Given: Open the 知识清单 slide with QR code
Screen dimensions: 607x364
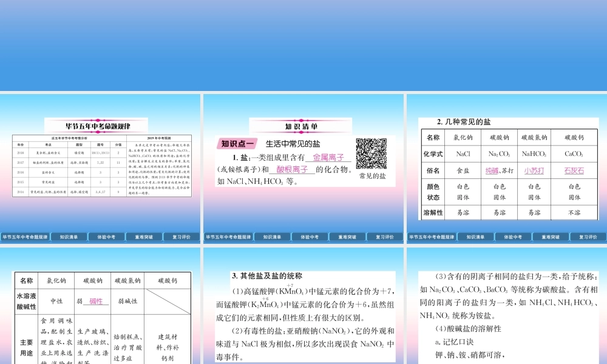Looking at the screenshot, I should 303,168.
